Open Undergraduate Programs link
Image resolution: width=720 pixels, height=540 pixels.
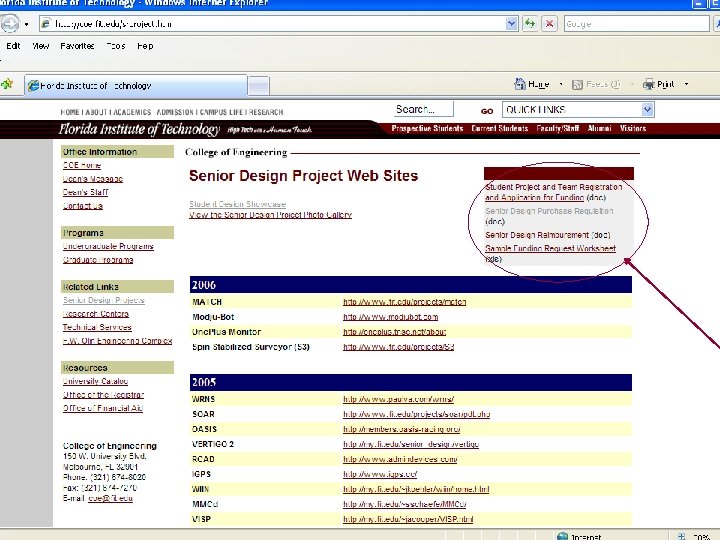point(108,246)
